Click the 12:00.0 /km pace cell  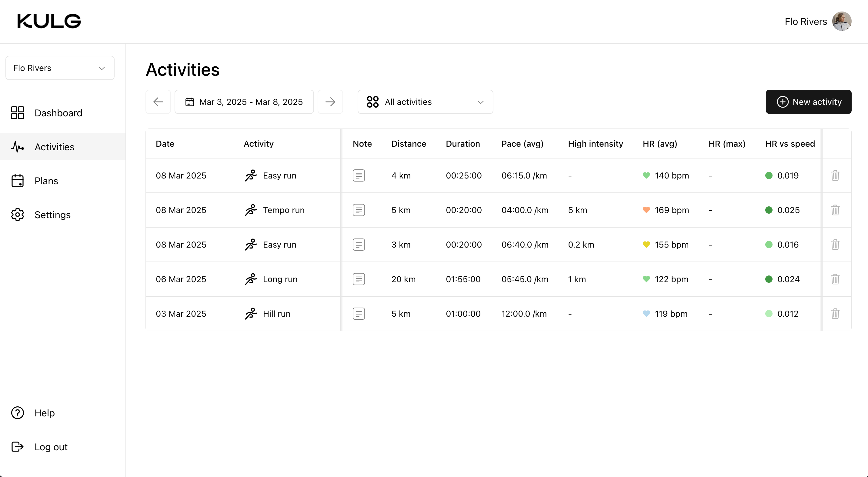click(x=524, y=314)
